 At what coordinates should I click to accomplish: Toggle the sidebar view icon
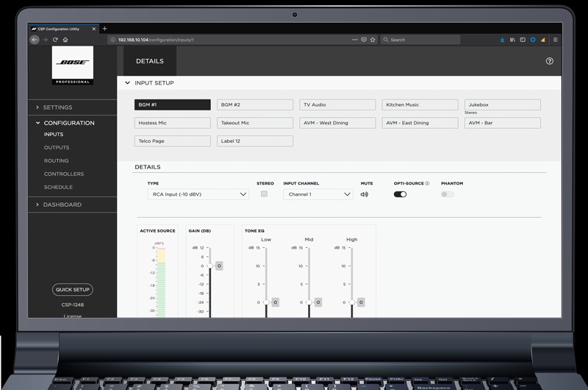(x=523, y=40)
